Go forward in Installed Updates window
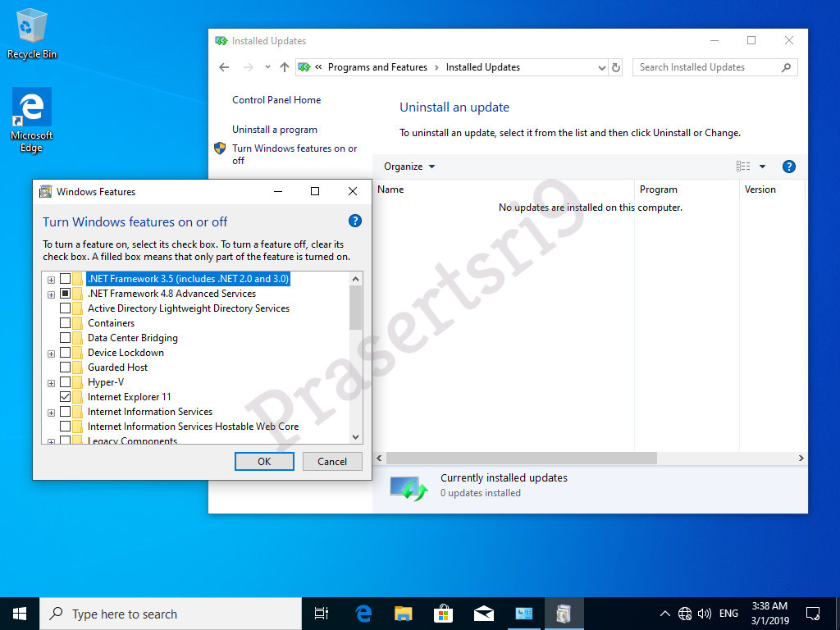Screen dimensions: 840x630 [248, 67]
